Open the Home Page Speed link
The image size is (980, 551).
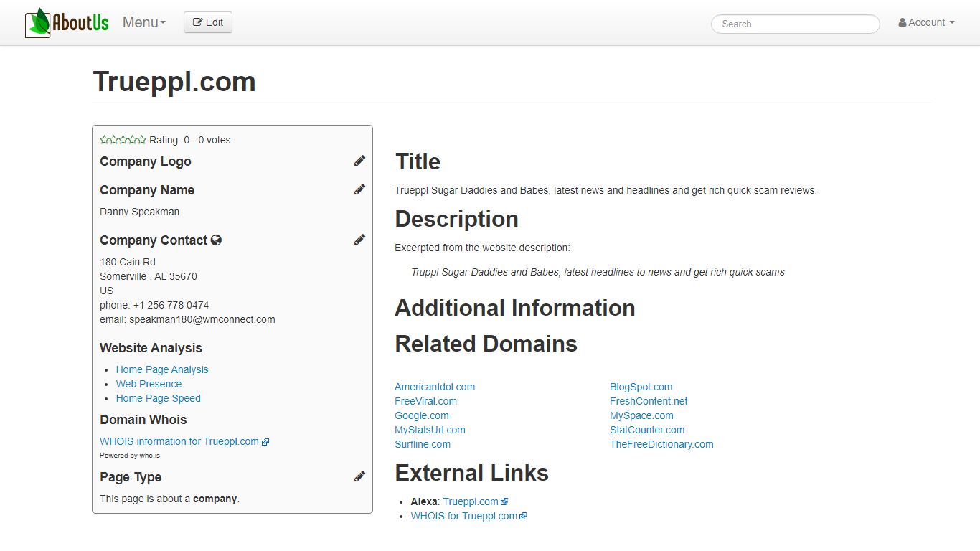[x=159, y=398]
